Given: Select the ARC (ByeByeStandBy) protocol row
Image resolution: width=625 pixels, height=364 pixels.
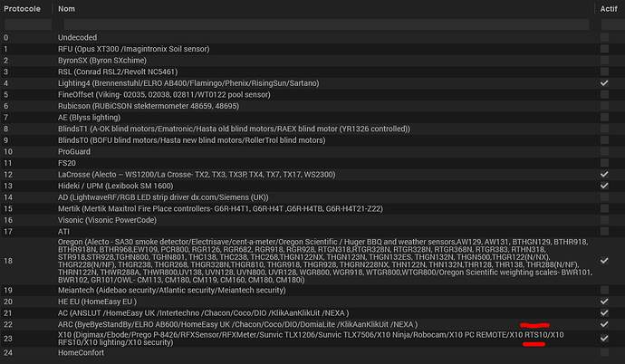Looking at the screenshot, I should point(226,323).
